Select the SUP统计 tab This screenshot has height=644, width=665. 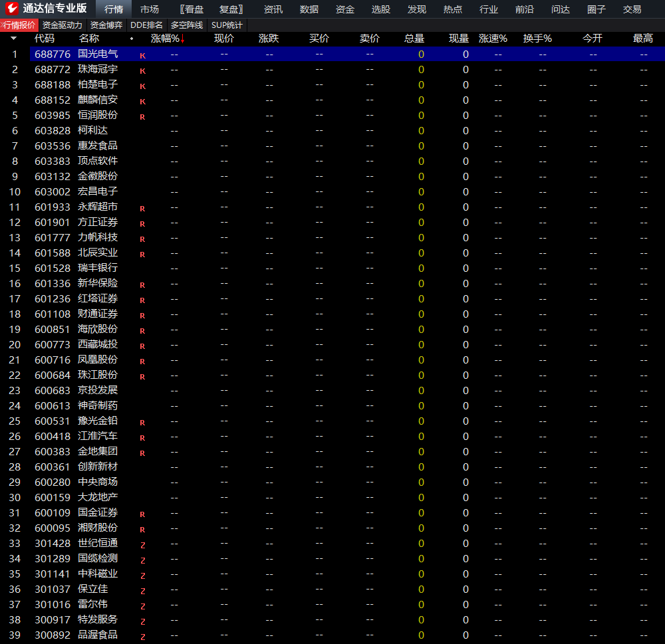tap(227, 25)
